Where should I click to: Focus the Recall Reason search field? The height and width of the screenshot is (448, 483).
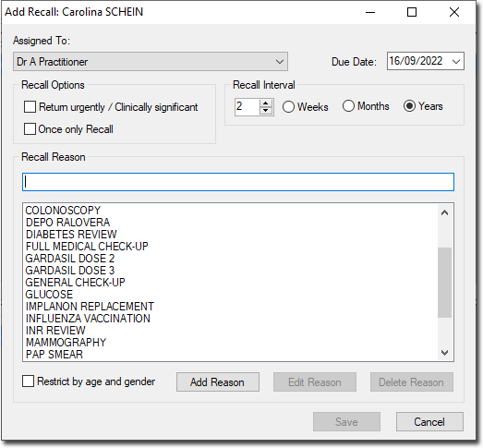[x=238, y=182]
